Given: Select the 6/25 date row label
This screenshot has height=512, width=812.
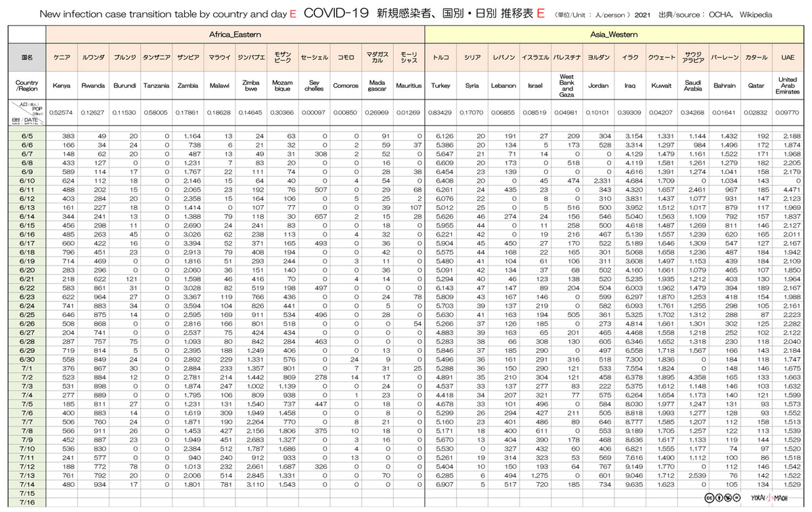Looking at the screenshot, I should pos(27,314).
